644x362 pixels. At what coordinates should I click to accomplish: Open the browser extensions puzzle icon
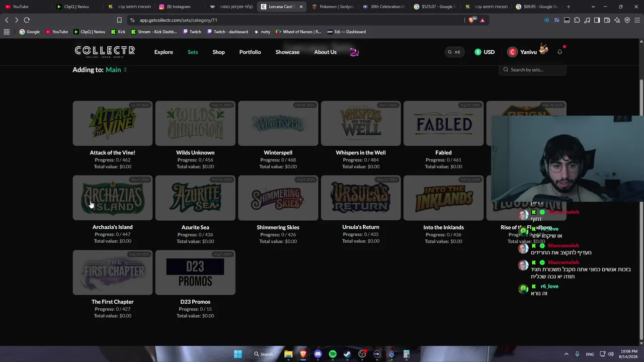[x=577, y=20]
